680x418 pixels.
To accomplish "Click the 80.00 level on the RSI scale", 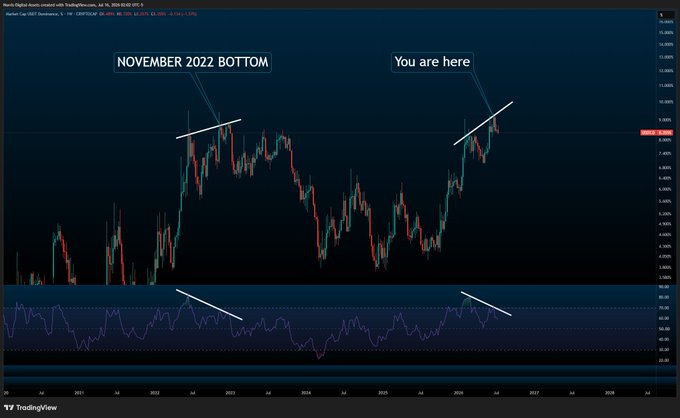I will tap(664, 297).
